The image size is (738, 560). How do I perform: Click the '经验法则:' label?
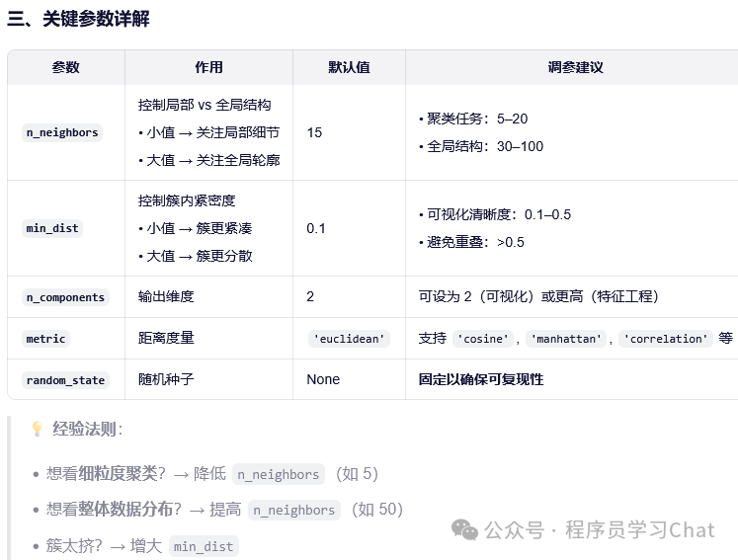click(x=88, y=430)
